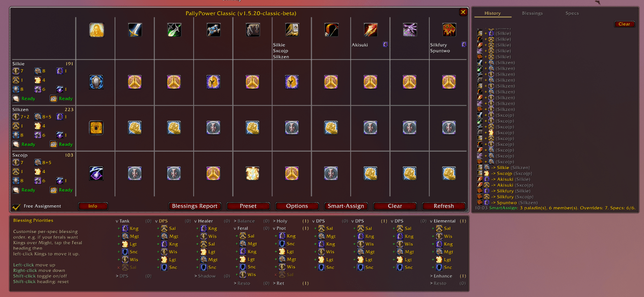Collapse the Healer priority list
Image resolution: width=644 pixels, height=297 pixels.
pyautogui.click(x=203, y=221)
